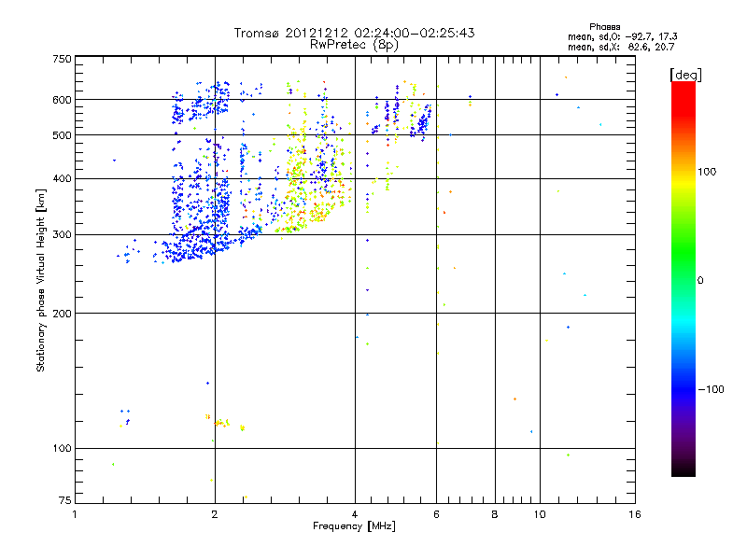The height and width of the screenshot is (560, 747).
Task: Click the -100 colorbar tick label
Action: pos(713,389)
